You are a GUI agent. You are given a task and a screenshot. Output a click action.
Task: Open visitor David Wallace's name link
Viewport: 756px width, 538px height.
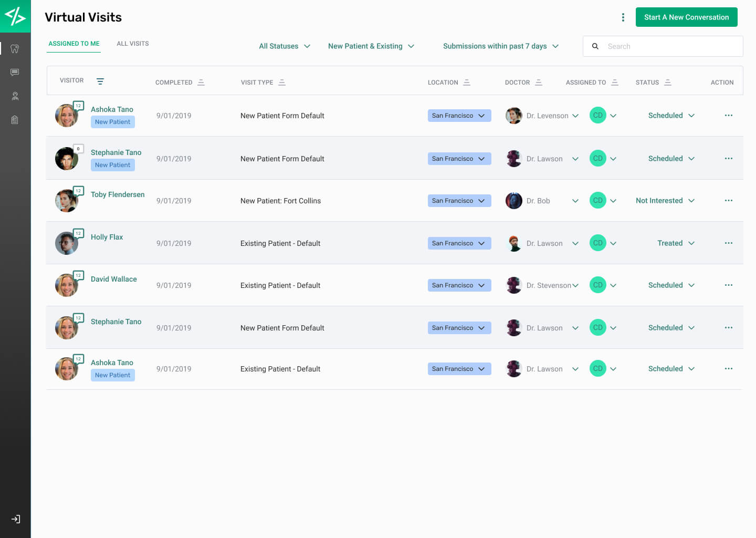(x=113, y=279)
